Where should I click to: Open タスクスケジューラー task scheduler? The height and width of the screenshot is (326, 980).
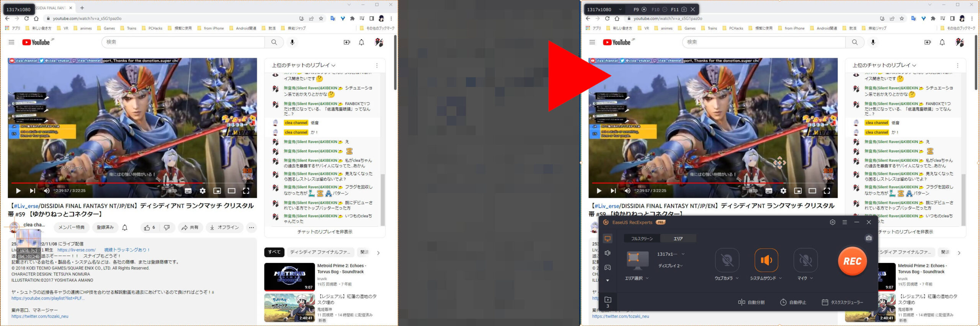click(x=842, y=302)
